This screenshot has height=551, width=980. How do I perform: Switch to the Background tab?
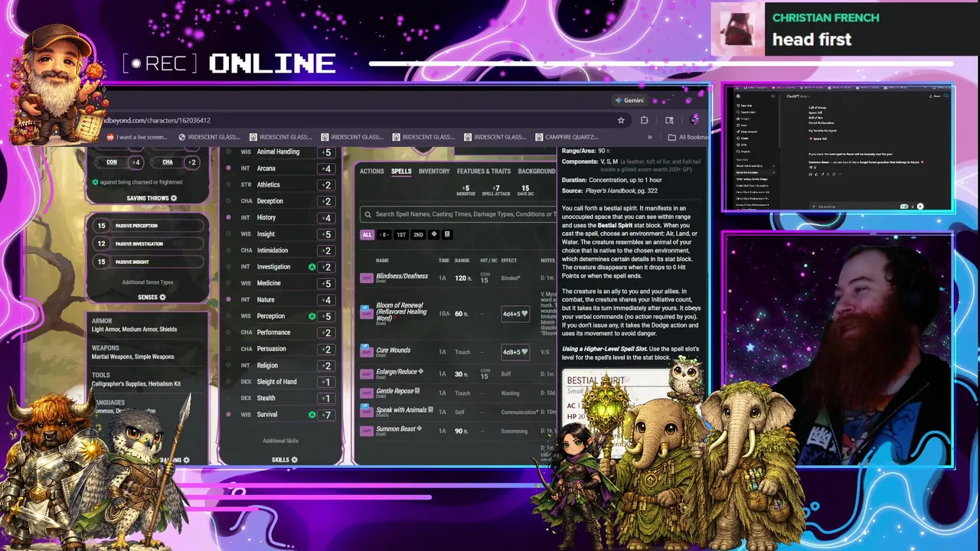[537, 171]
